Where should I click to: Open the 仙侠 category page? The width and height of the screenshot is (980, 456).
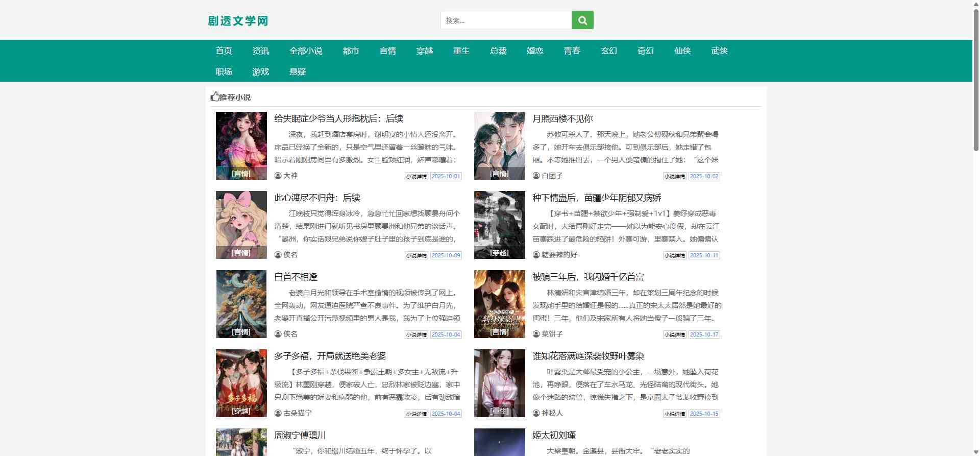(x=682, y=51)
